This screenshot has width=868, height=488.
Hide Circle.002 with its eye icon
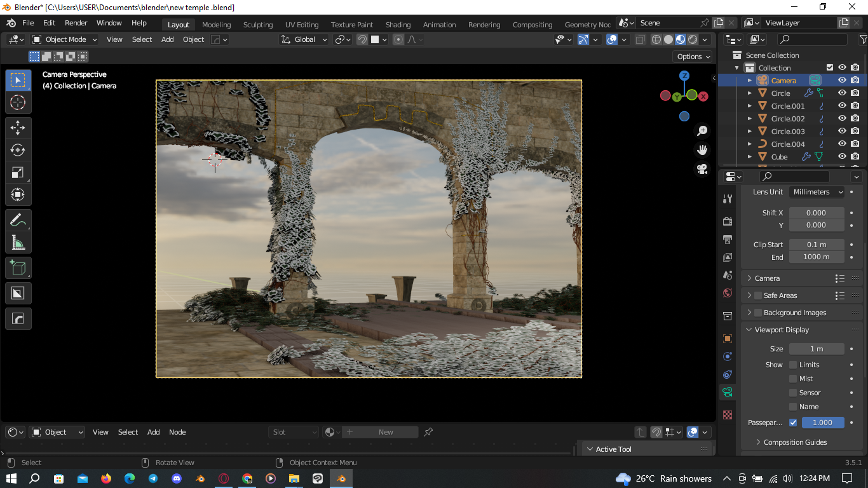(x=842, y=119)
